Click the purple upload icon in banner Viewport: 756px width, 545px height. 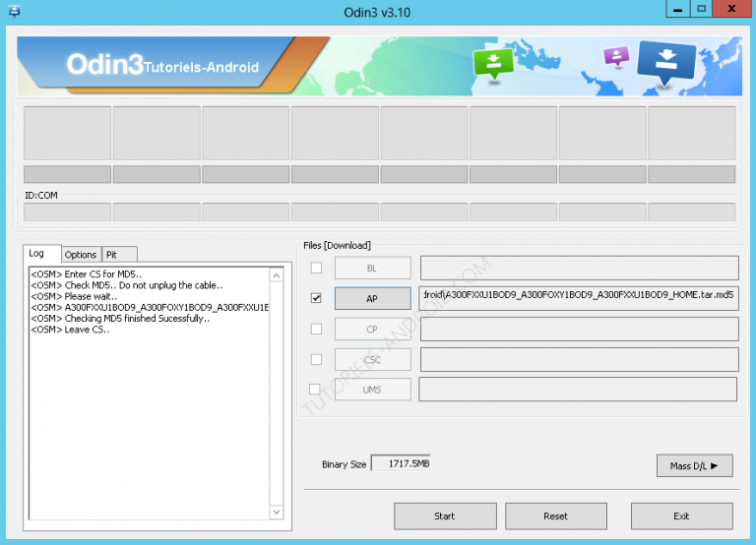pyautogui.click(x=616, y=56)
